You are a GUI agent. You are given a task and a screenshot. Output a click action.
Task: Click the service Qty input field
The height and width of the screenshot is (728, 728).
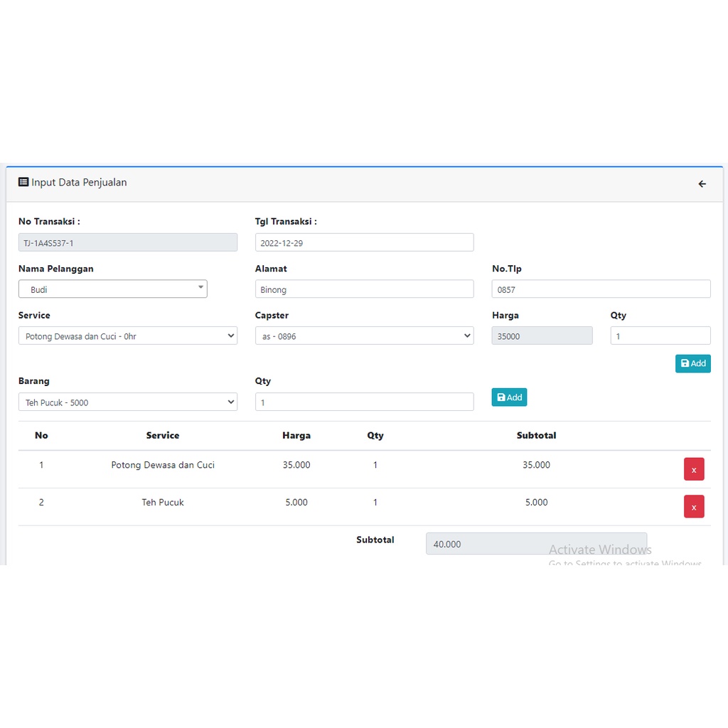[x=660, y=336]
